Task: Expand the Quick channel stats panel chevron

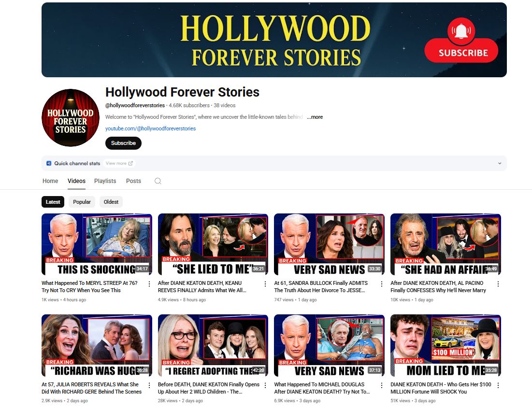Action: pyautogui.click(x=499, y=163)
